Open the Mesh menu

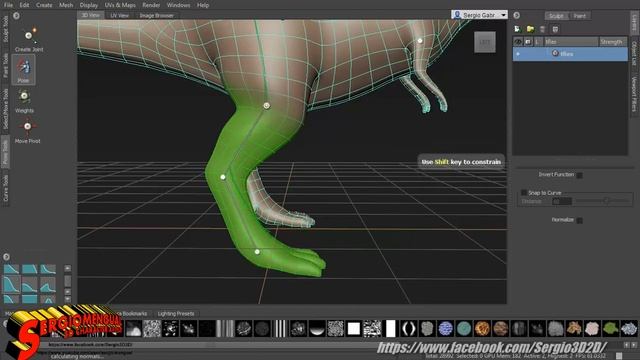click(x=66, y=5)
